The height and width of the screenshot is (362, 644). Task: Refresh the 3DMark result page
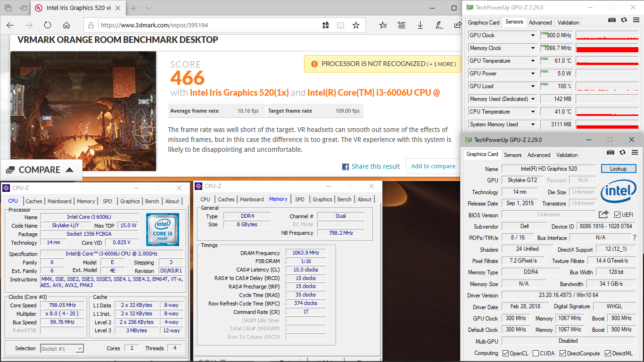pos(48,25)
